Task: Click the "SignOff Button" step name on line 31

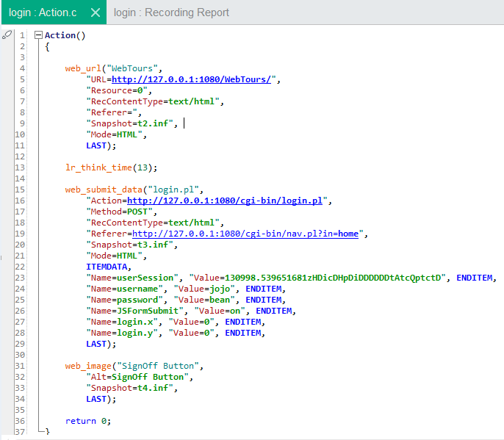Action: pyautogui.click(x=158, y=366)
